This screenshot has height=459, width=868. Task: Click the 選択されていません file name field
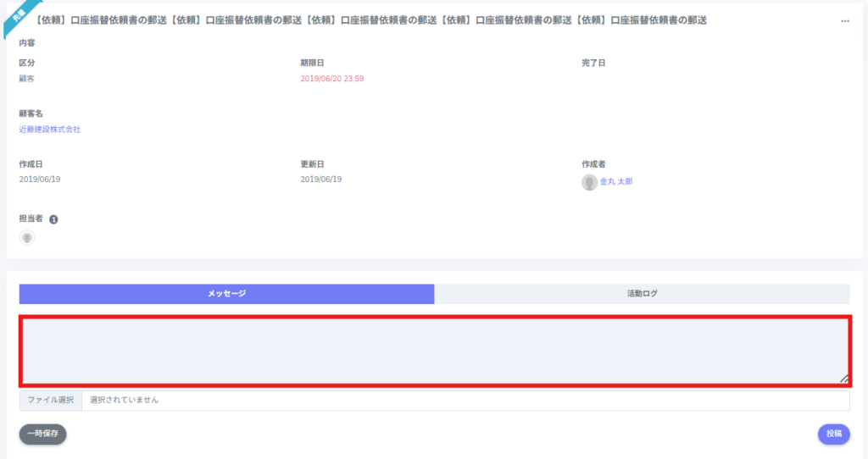tap(465, 400)
